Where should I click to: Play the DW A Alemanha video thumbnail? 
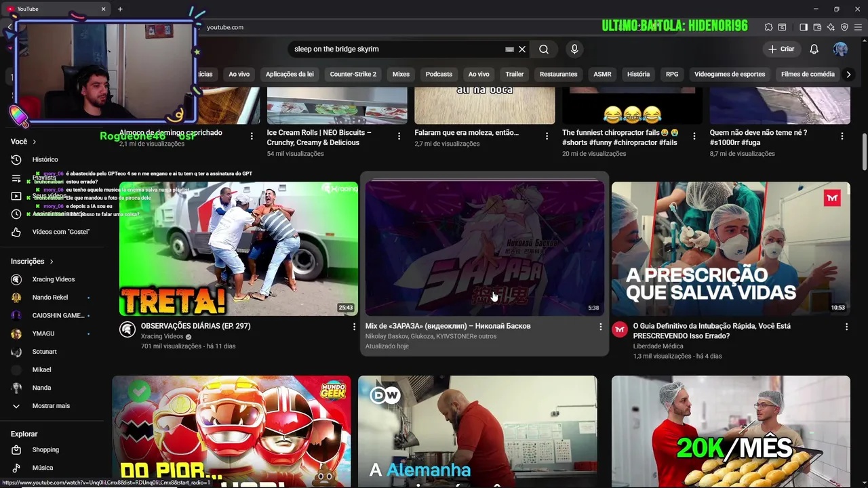tap(477, 432)
